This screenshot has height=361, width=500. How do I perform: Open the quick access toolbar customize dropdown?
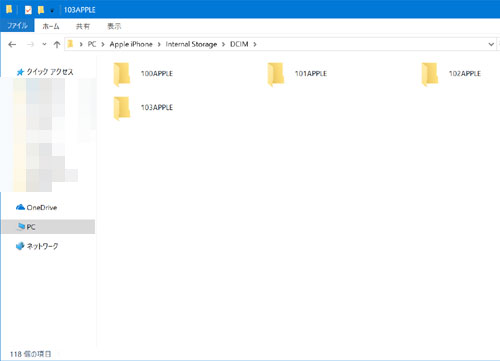click(52, 11)
